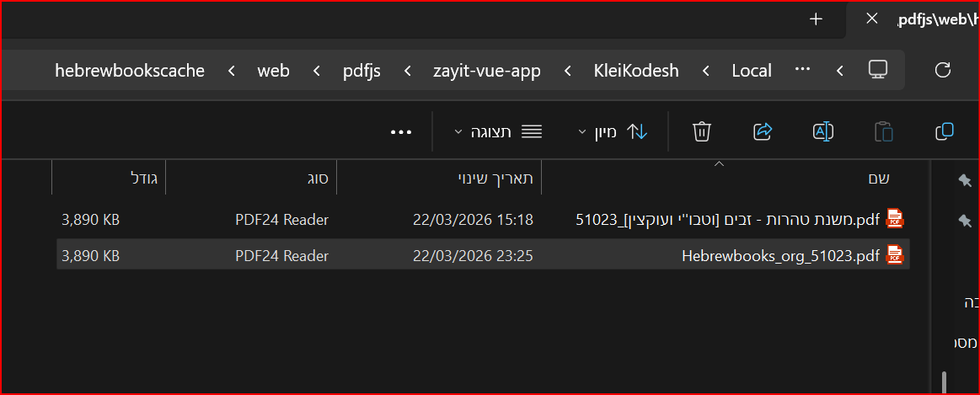Image resolution: width=980 pixels, height=395 pixels.
Task: Click the Delete trash can icon
Action: click(702, 131)
